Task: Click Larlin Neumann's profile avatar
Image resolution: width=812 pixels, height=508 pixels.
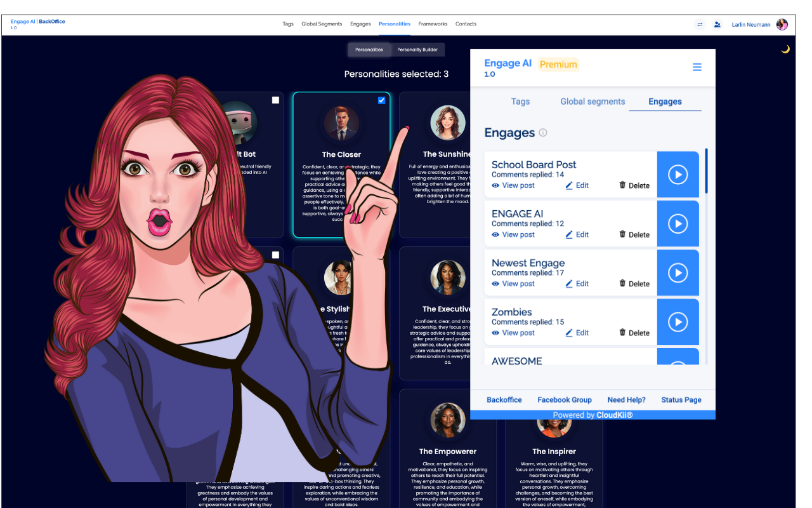Action: (782, 24)
